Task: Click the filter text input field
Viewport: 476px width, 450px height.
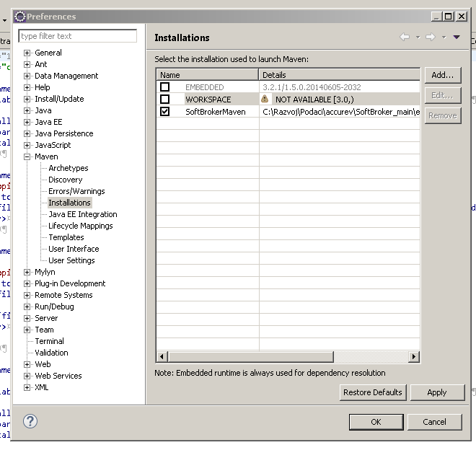Action: (77, 36)
